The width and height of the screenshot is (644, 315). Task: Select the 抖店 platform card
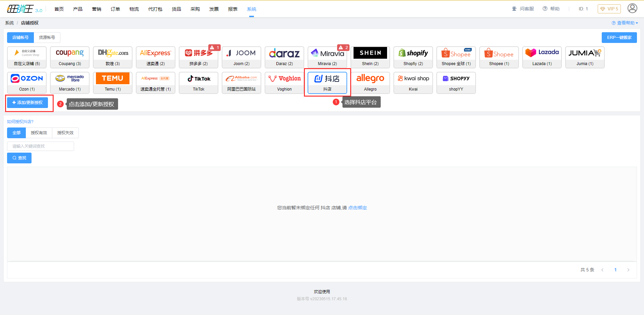327,83
